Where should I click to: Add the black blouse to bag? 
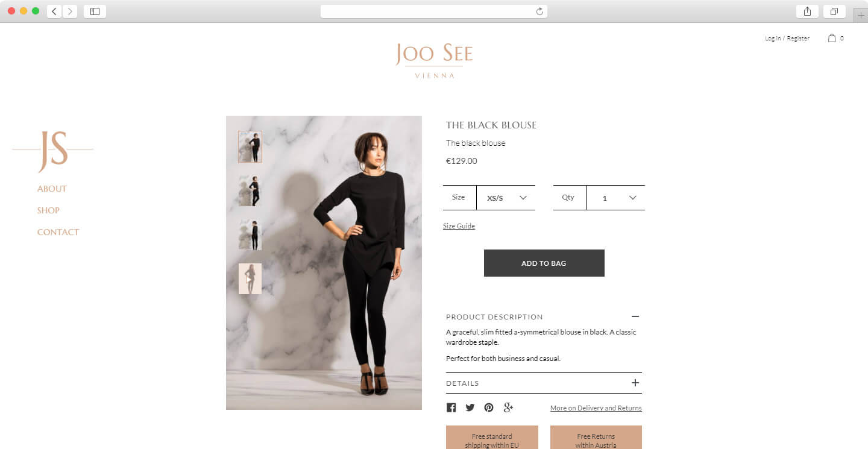544,263
